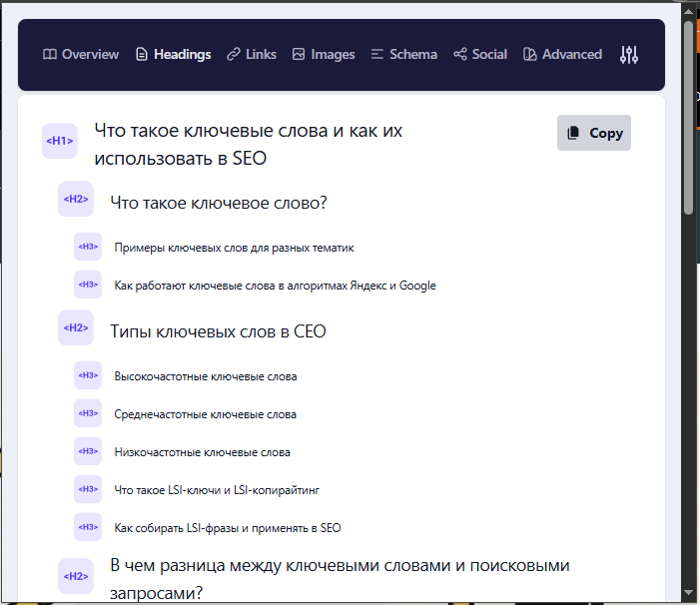Switch to the Headings tab

point(173,55)
